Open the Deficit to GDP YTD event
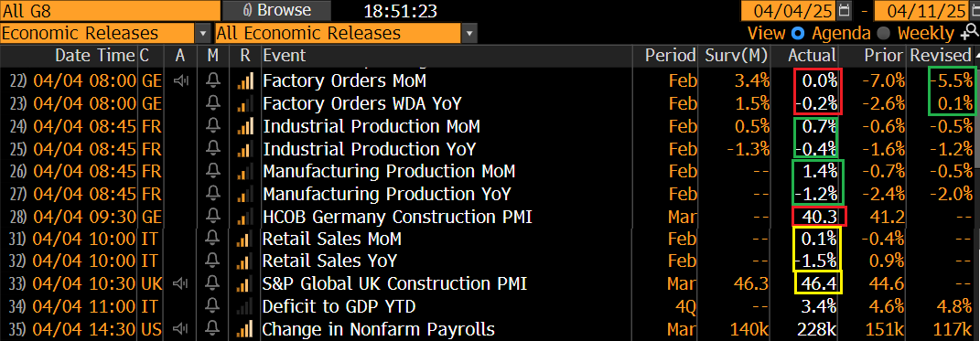This screenshot has height=341, width=980. tap(339, 306)
